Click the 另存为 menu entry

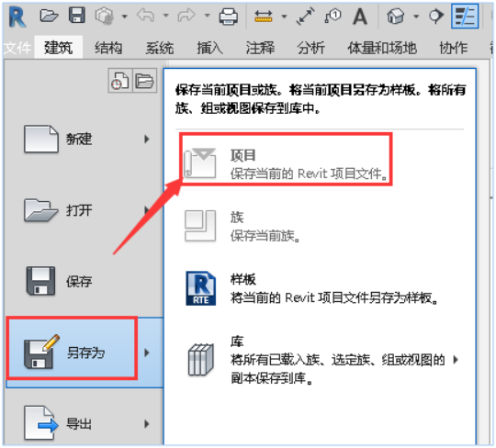tap(85, 353)
